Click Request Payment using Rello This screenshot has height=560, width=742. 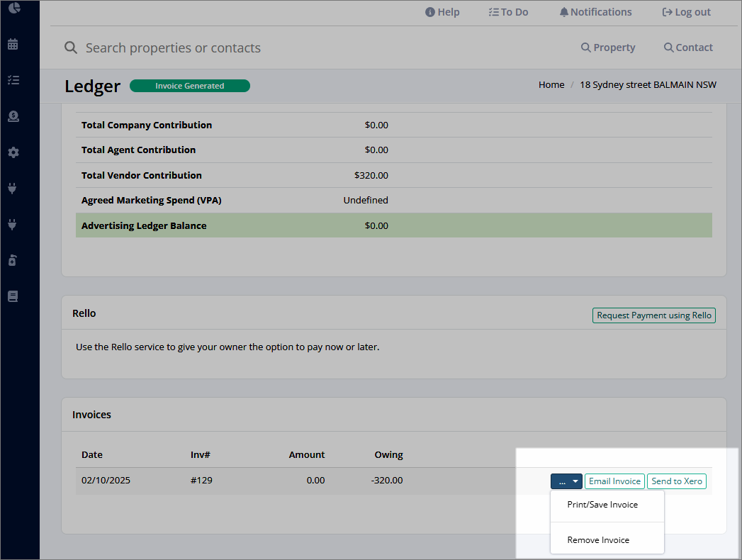[x=654, y=315]
